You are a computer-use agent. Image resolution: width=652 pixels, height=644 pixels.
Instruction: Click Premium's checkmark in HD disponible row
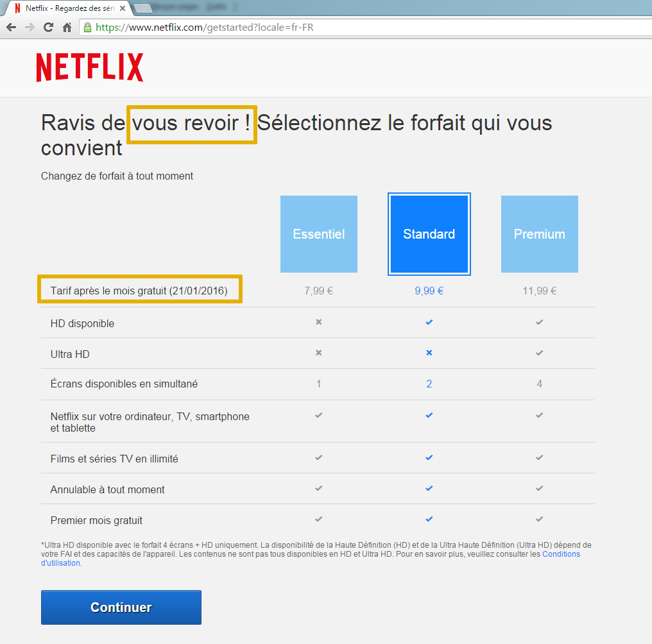539,322
